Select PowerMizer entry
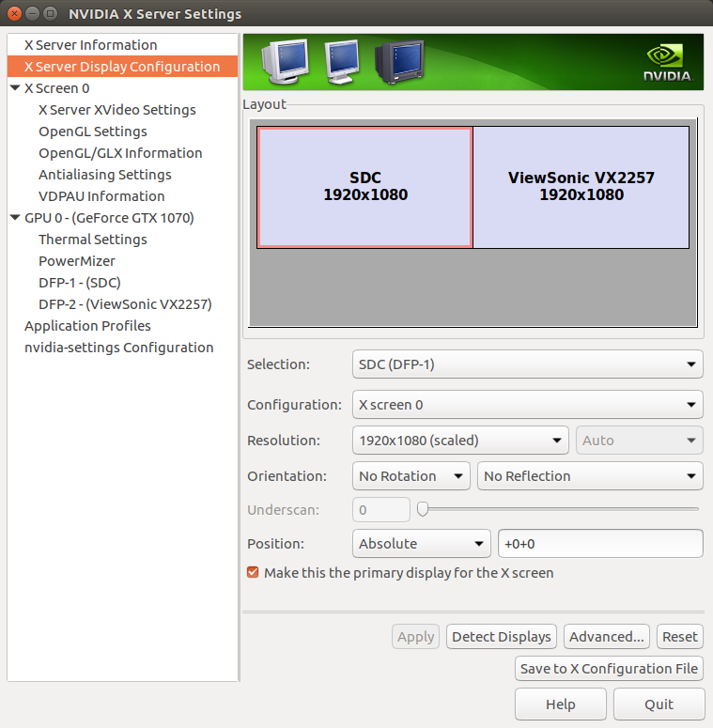 [x=77, y=261]
